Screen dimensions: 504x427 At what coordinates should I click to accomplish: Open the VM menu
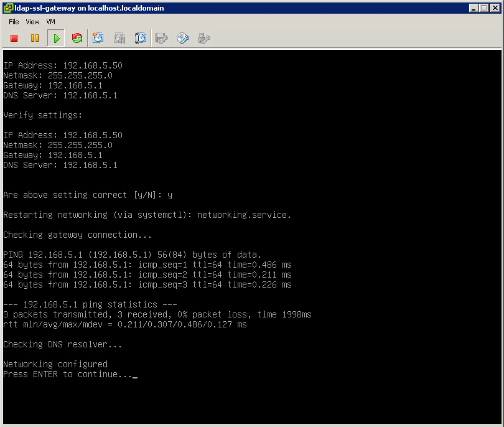50,22
